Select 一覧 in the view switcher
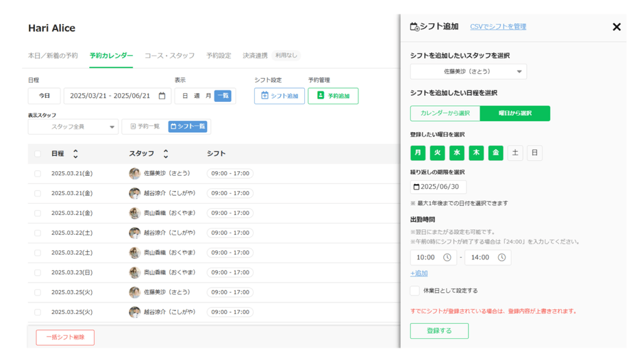Viewport: 644px width, 362px height. click(x=223, y=96)
